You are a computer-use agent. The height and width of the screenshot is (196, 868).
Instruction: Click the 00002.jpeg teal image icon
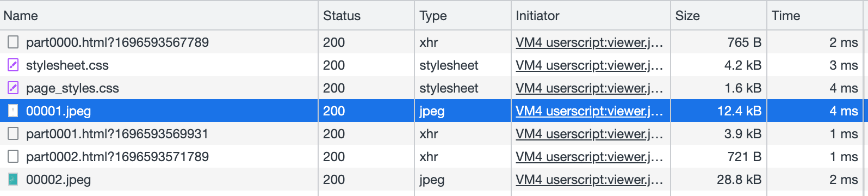tap(13, 180)
